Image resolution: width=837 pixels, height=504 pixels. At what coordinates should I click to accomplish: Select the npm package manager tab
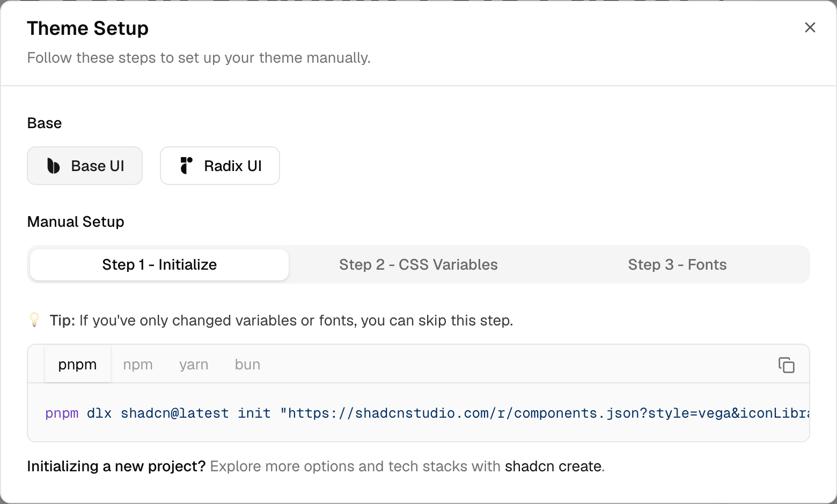pyautogui.click(x=138, y=365)
